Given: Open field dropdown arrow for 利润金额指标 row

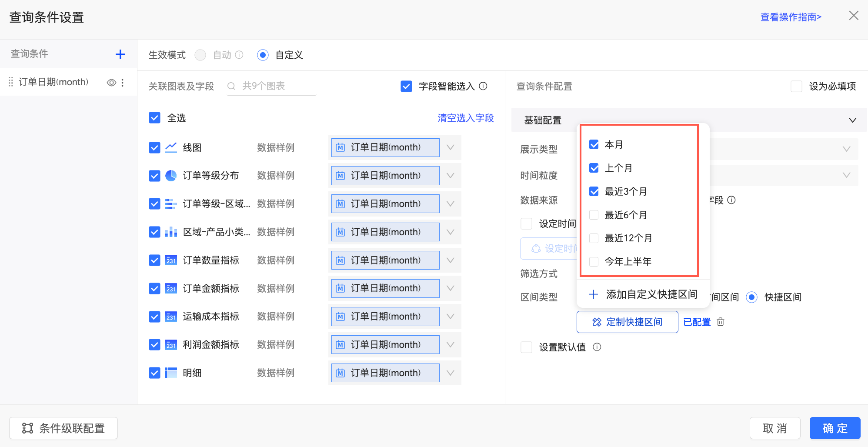Looking at the screenshot, I should click(451, 345).
